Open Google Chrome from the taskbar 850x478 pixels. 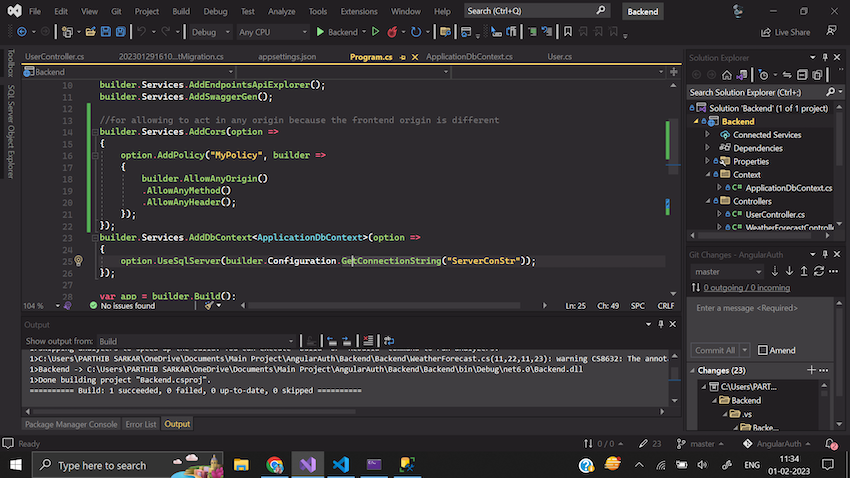[x=275, y=465]
